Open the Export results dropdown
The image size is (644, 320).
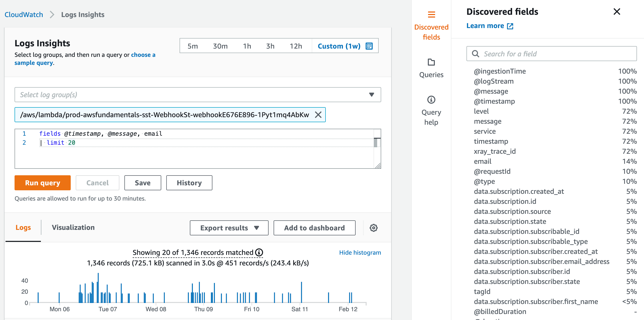pos(229,228)
